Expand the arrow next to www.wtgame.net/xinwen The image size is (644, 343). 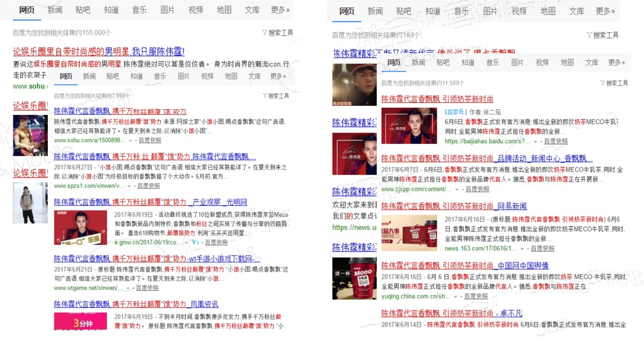[x=128, y=288]
